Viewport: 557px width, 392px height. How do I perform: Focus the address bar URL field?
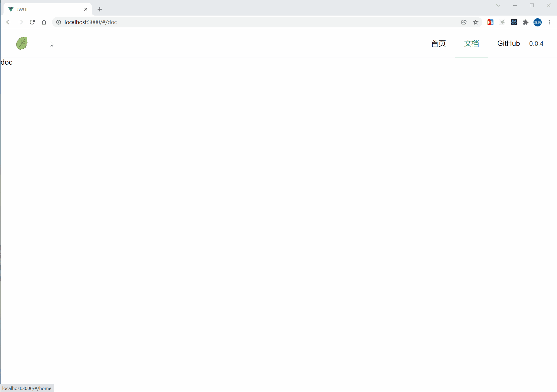(235, 22)
